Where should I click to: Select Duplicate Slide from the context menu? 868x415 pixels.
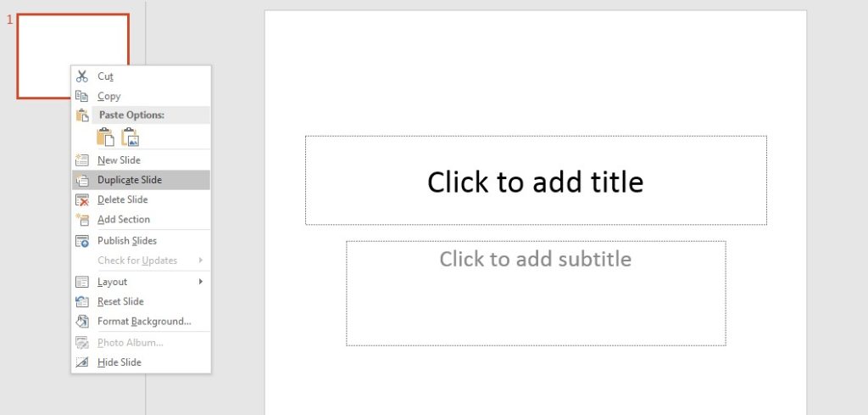[x=129, y=180]
